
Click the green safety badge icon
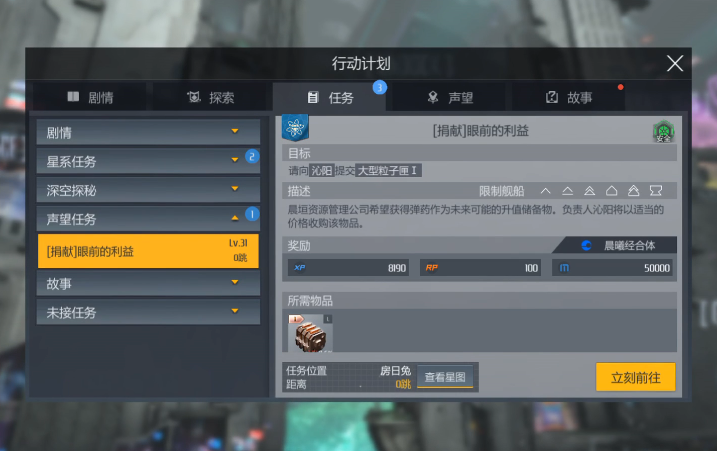pos(663,132)
